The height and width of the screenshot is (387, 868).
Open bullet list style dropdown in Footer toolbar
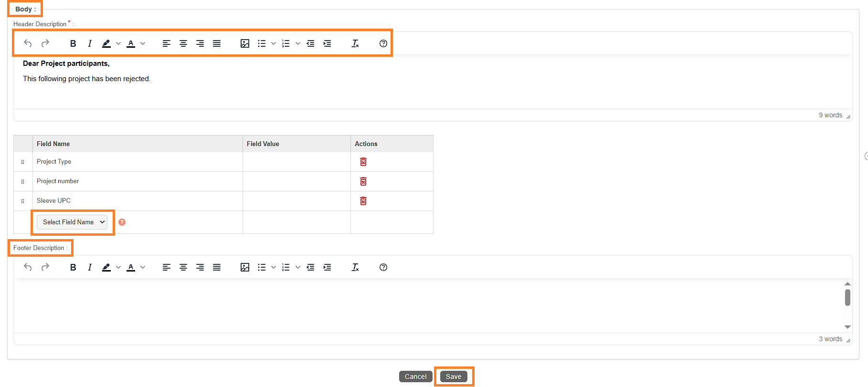(x=274, y=267)
